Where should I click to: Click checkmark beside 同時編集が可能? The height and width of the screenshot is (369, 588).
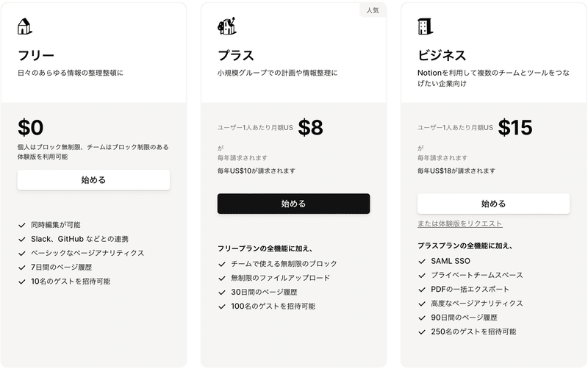(x=22, y=225)
